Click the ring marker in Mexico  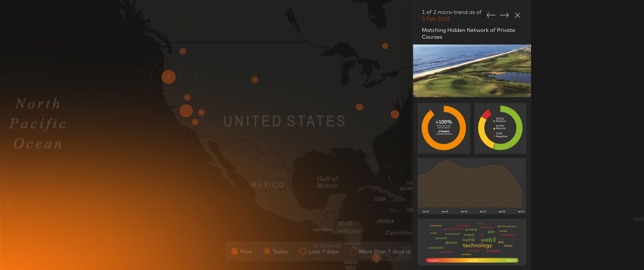coord(281,173)
